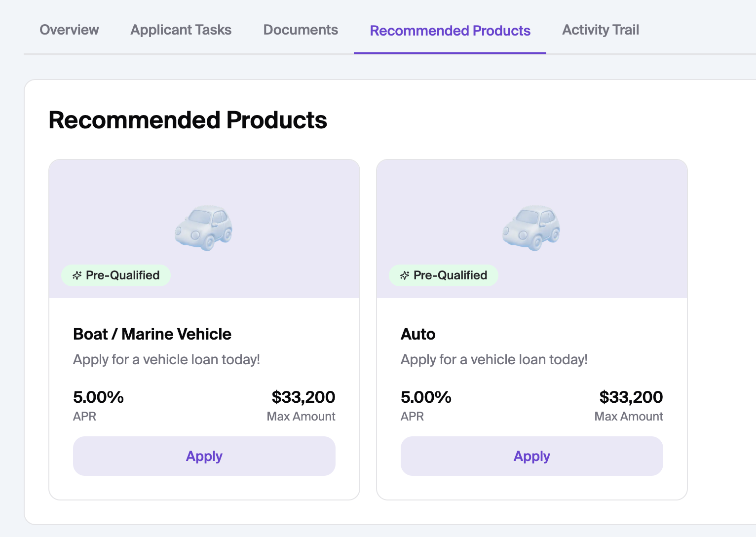Open the Activity Trail tab
Image resolution: width=756 pixels, height=537 pixels.
(601, 30)
